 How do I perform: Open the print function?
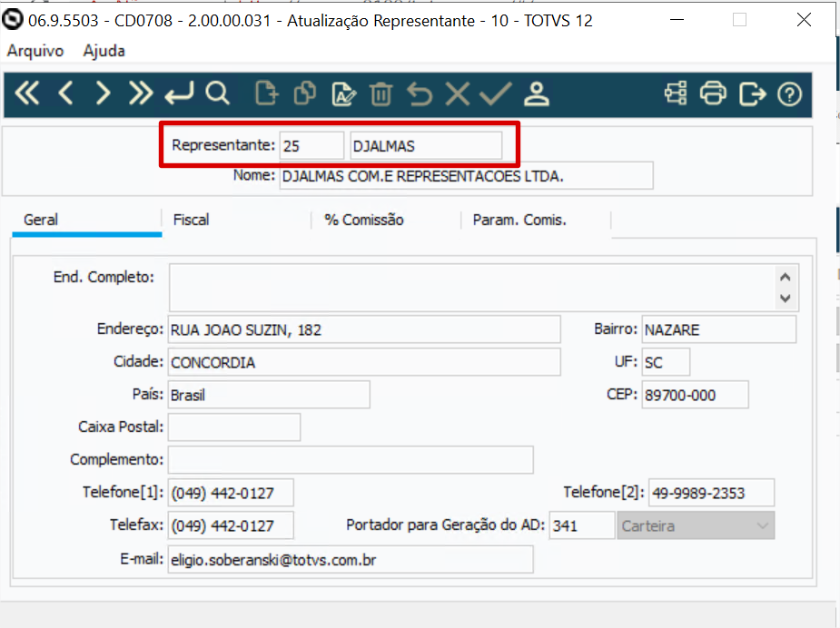pos(715,93)
